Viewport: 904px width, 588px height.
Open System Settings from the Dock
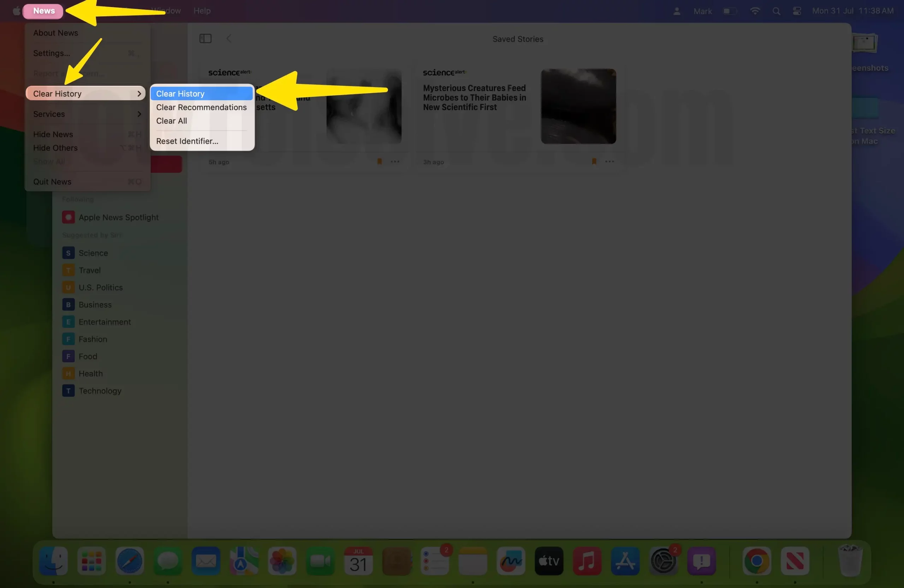(663, 561)
